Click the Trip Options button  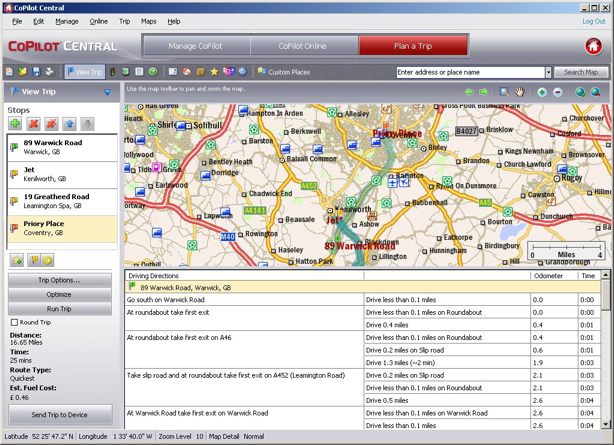(x=59, y=280)
